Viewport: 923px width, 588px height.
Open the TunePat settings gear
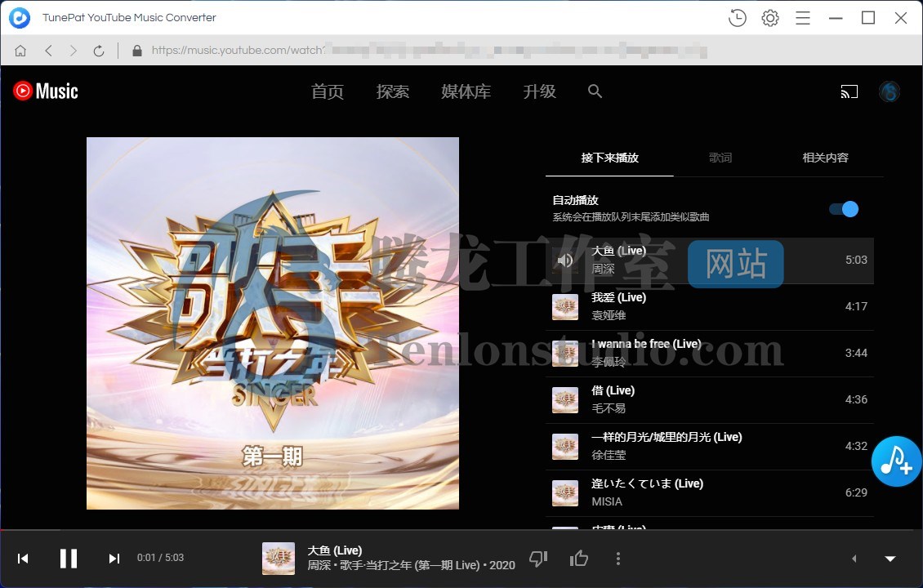[770, 18]
